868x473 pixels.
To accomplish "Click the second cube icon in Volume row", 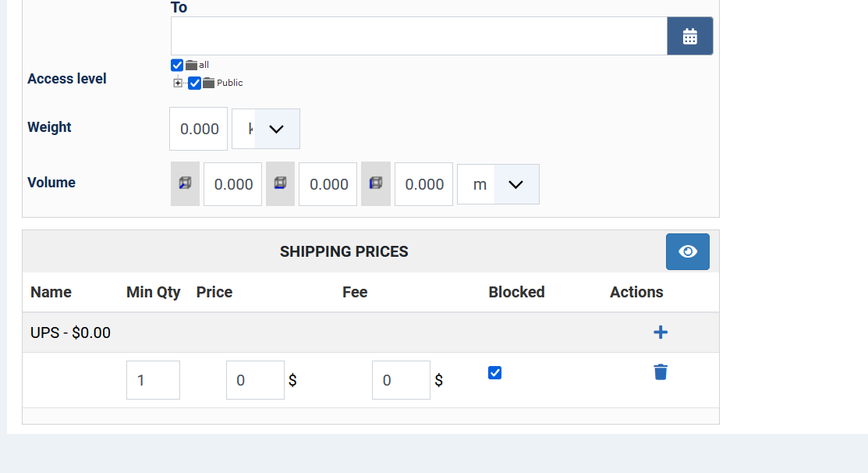I will [280, 183].
